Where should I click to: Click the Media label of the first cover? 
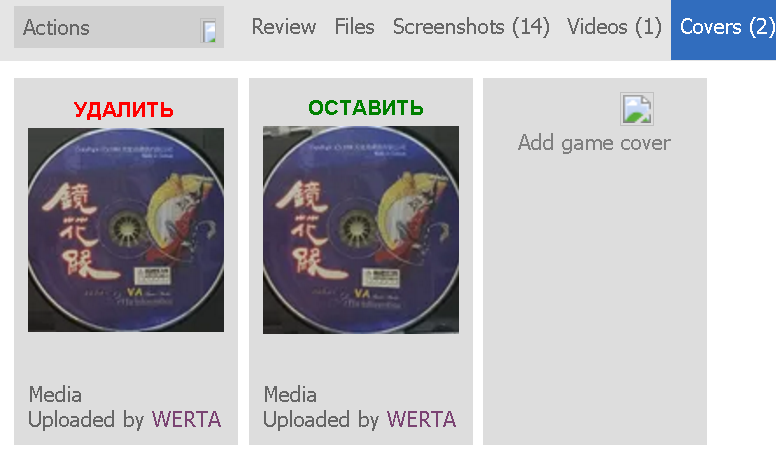[55, 395]
